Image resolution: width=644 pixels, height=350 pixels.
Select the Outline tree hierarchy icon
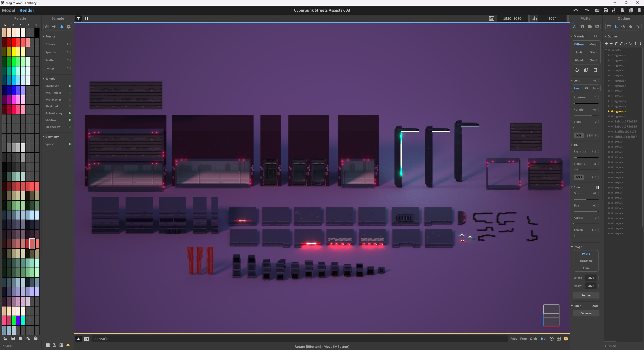[616, 27]
